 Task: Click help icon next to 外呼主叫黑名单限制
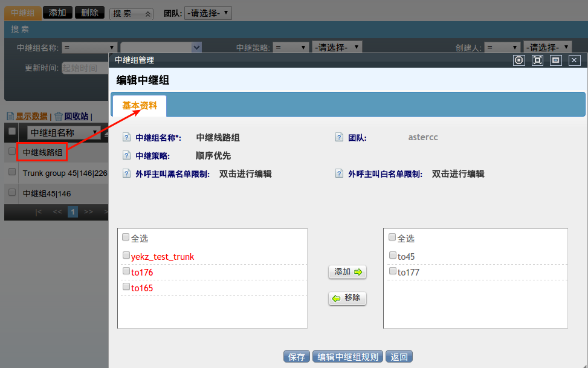coord(126,173)
